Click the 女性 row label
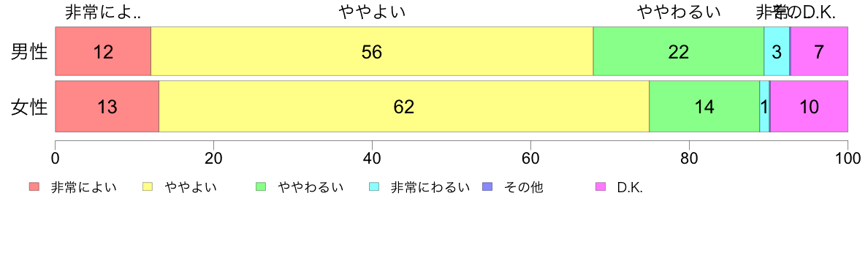The width and height of the screenshot is (868, 269). click(31, 107)
